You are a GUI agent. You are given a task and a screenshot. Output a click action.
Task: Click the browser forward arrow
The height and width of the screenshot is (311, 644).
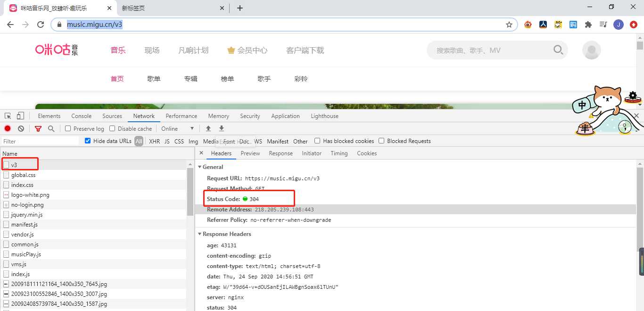click(x=25, y=25)
